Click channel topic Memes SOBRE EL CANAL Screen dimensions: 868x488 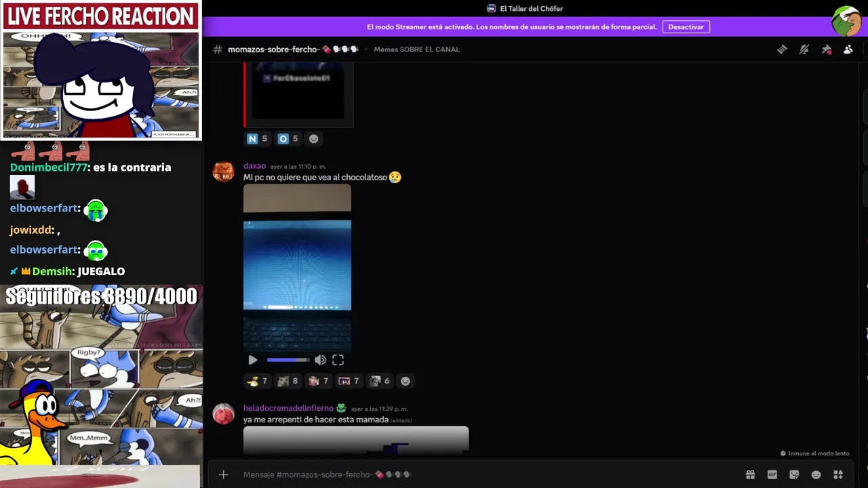[x=417, y=49]
